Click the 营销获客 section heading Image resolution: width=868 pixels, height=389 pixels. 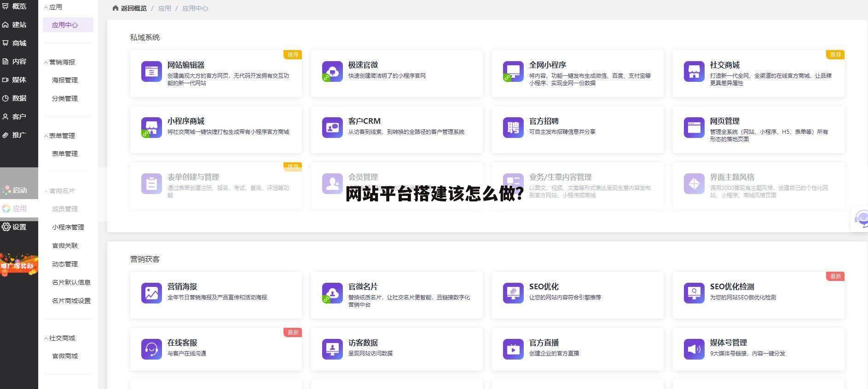coord(145,259)
